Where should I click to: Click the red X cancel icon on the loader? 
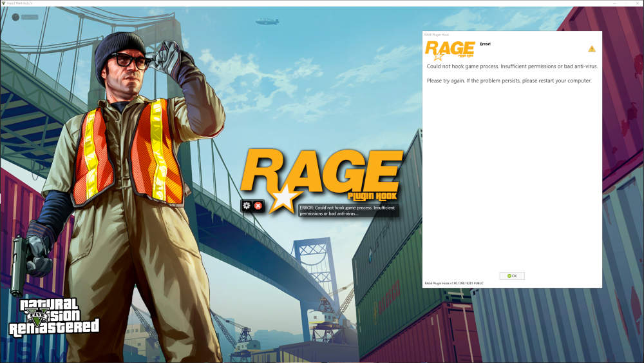pos(258,206)
